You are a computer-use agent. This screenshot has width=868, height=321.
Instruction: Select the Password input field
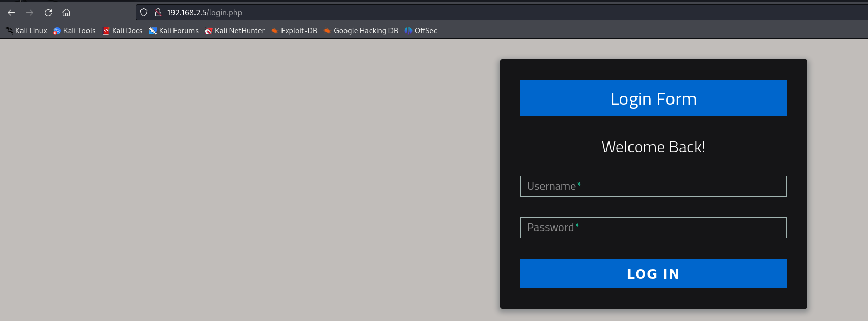point(653,228)
